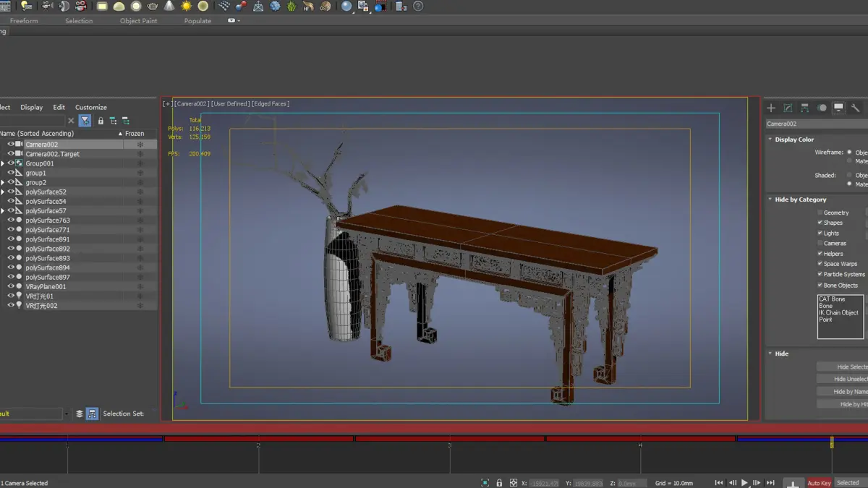Toggle visibility eye of Camera002
Image resolution: width=868 pixels, height=488 pixels.
(x=11, y=144)
